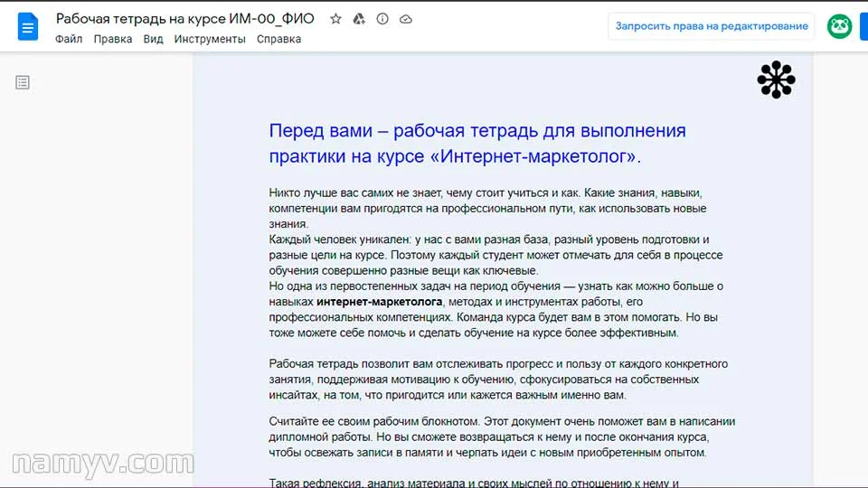Viewport: 868px width, 488px height.
Task: Click the document title Рабочая тетрадь на курсе
Action: click(184, 19)
